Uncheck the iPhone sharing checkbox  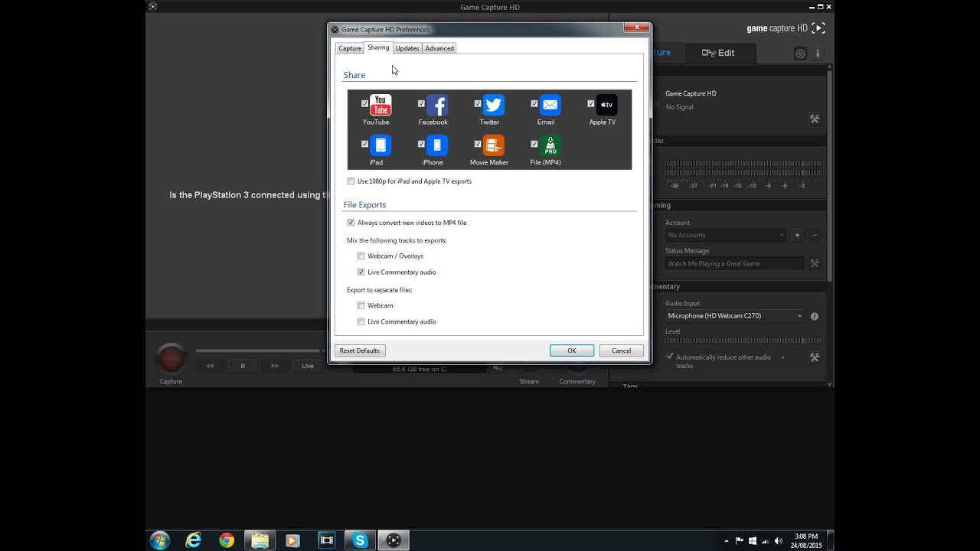[x=421, y=143]
